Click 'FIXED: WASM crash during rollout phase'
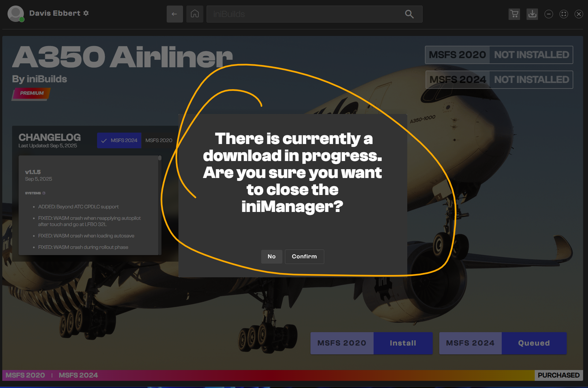This screenshot has width=588, height=388. coord(83,247)
